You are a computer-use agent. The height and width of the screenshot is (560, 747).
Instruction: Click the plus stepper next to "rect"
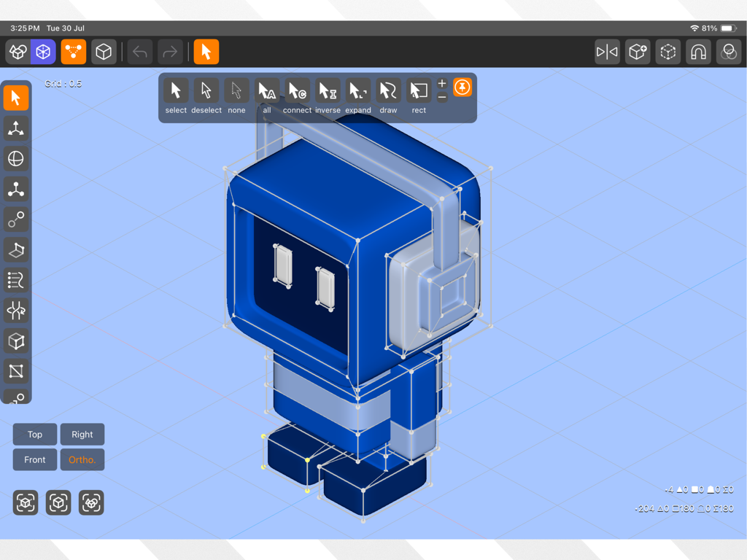coord(441,83)
